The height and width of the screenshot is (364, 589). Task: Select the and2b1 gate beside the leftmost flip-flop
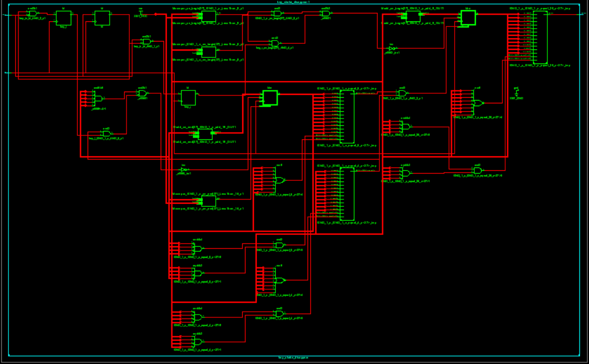coord(32,14)
